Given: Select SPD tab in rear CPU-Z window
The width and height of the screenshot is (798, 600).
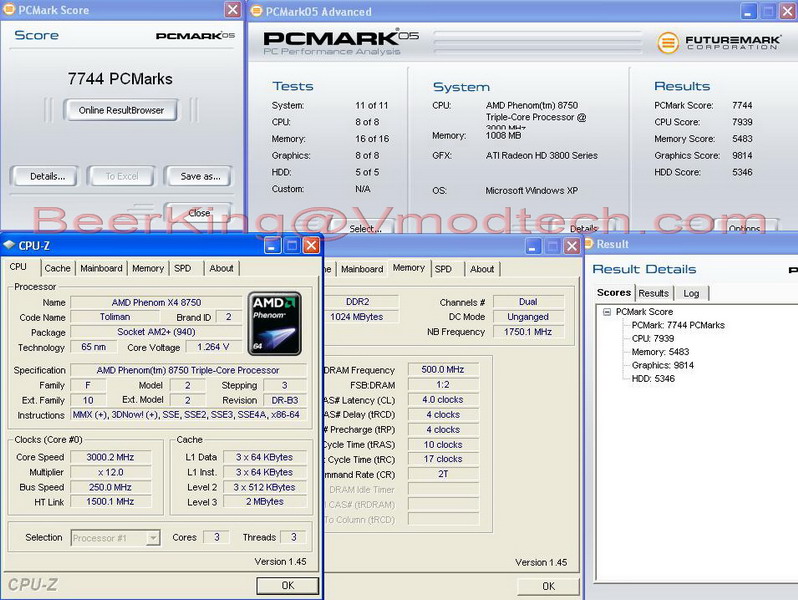Looking at the screenshot, I should point(443,269).
